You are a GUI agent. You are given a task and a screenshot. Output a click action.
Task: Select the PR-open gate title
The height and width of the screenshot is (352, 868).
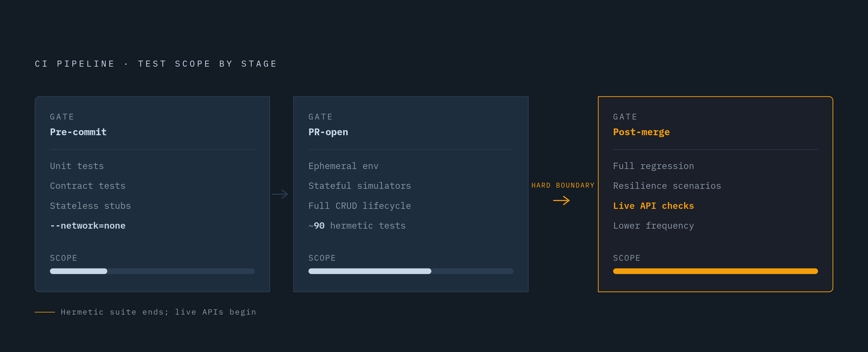[x=328, y=132]
